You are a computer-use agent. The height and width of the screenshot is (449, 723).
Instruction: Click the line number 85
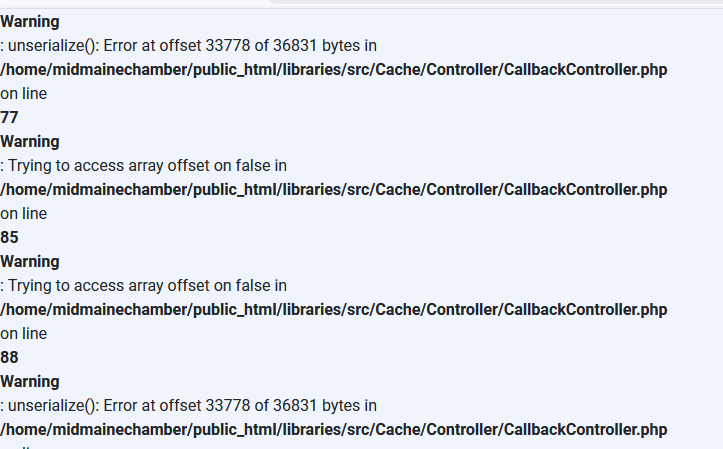(x=9, y=237)
